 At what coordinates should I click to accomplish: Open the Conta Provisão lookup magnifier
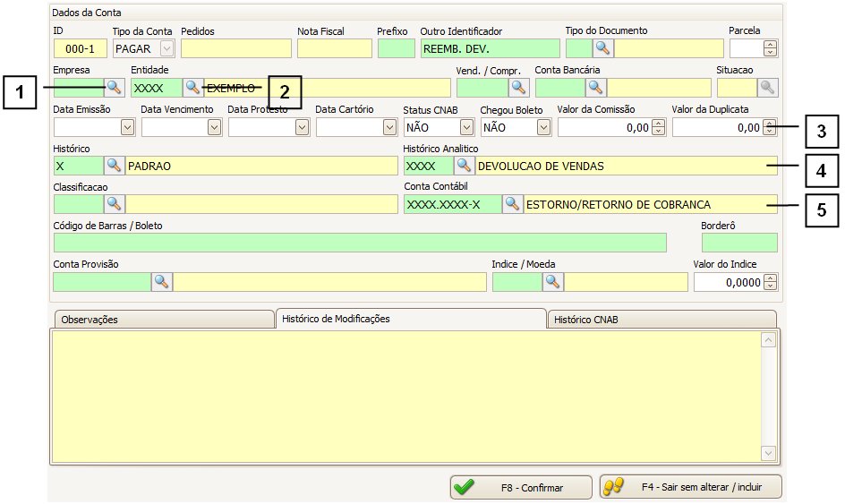(161, 282)
